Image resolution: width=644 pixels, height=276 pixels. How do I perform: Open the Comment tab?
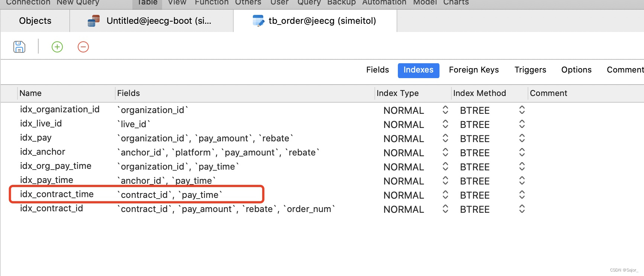tap(625, 70)
